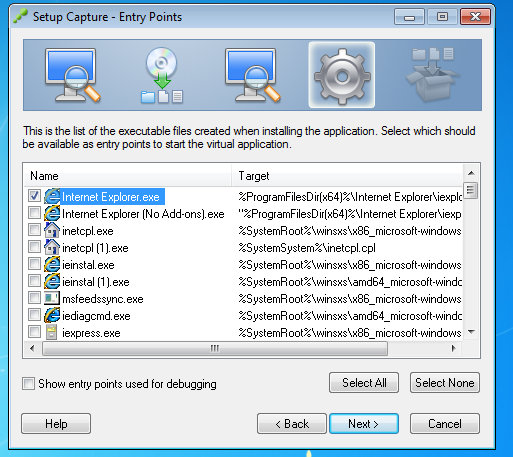Open Help
This screenshot has width=513, height=457.
pyautogui.click(x=56, y=424)
